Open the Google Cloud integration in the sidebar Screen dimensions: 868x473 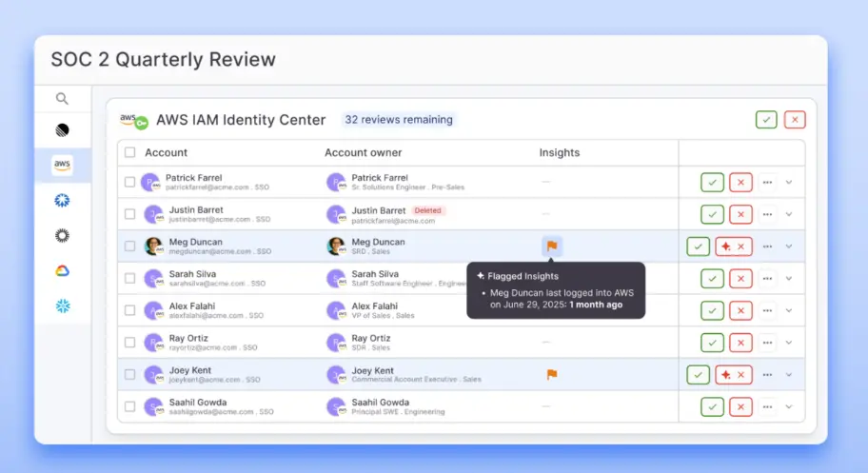62,271
